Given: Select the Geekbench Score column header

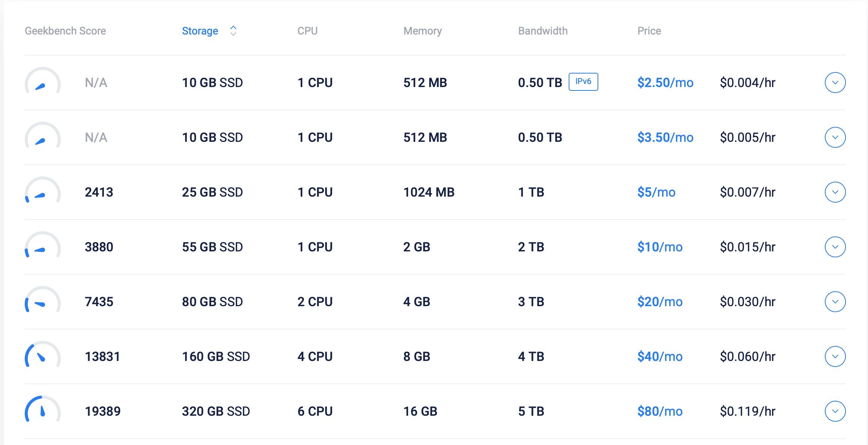Looking at the screenshot, I should [65, 31].
